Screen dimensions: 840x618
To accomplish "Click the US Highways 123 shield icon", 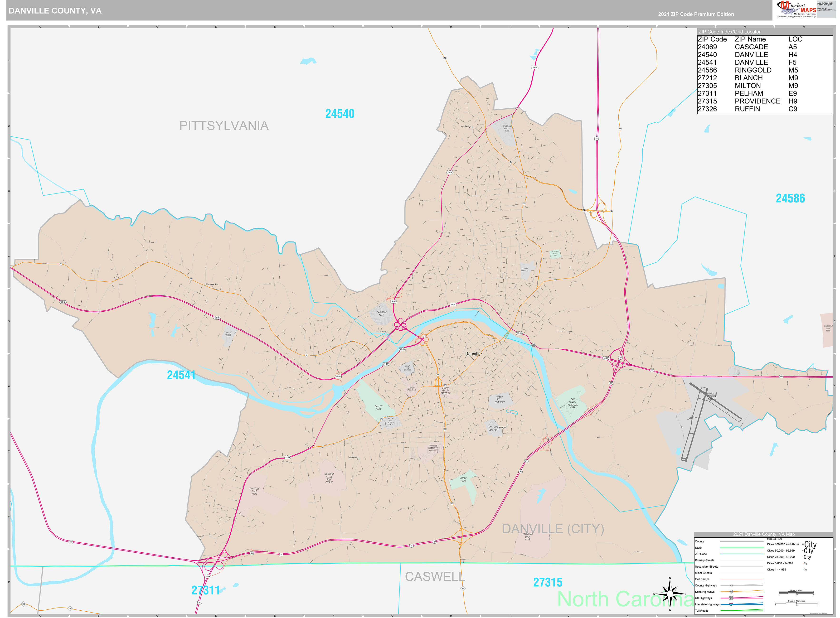I will [731, 598].
